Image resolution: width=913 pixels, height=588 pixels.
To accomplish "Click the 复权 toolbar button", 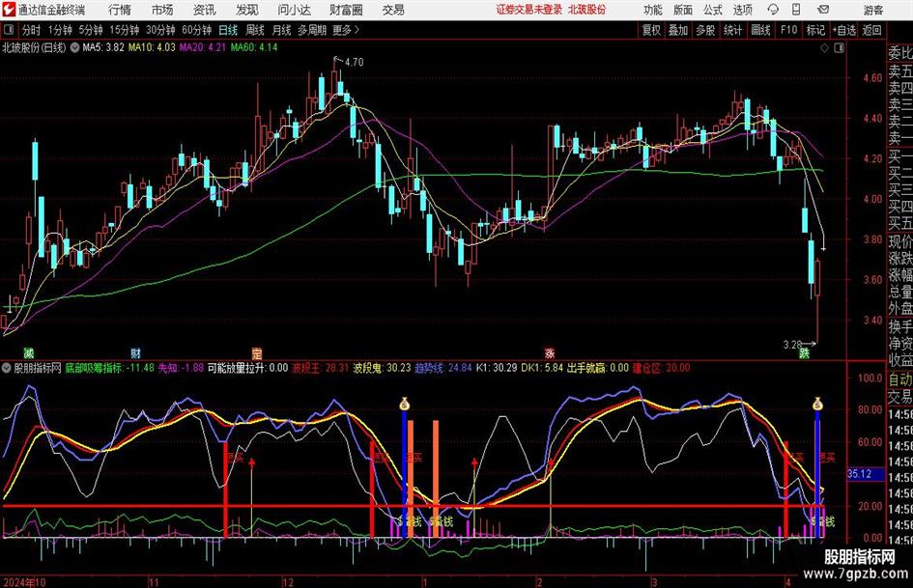I will [x=651, y=30].
